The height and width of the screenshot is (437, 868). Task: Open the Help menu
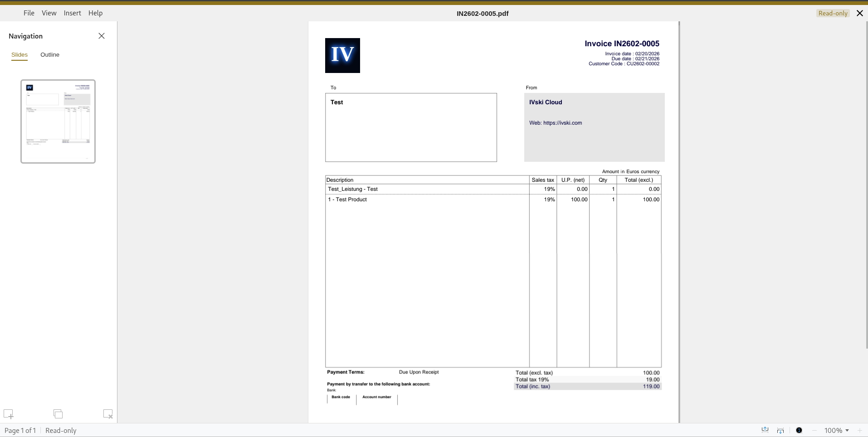(95, 13)
